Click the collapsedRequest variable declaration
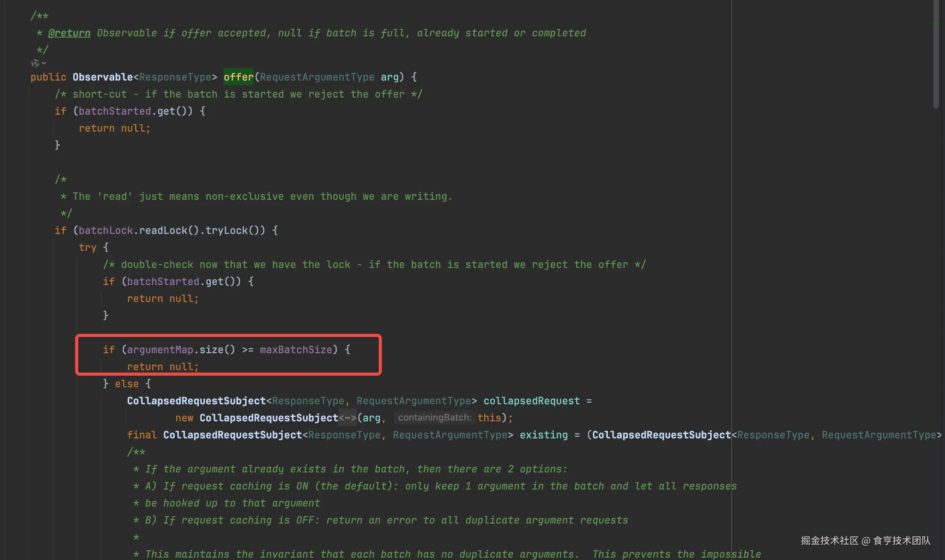Viewport: 945px width, 560px height. pos(531,401)
